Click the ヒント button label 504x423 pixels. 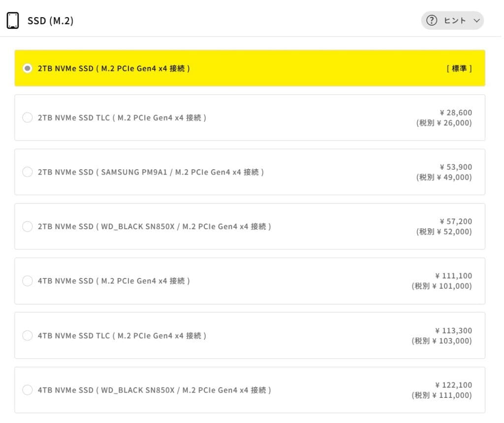[x=454, y=21]
